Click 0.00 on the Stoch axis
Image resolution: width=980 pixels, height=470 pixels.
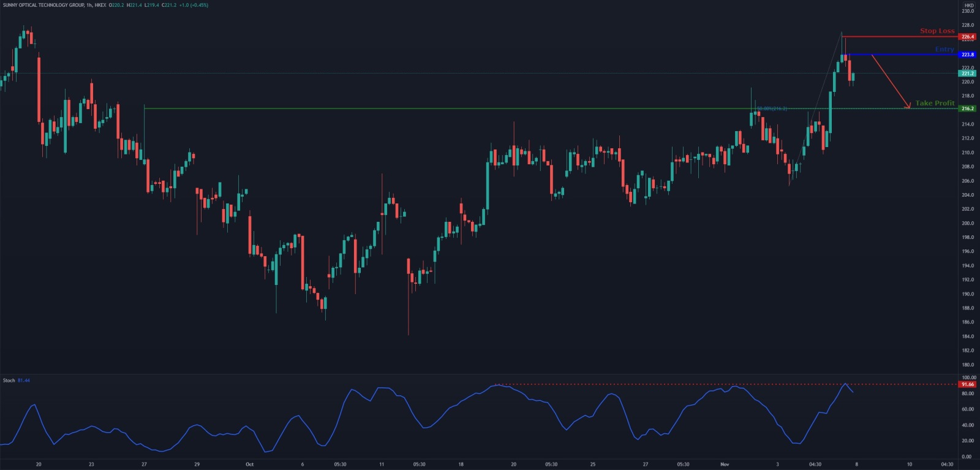967,457
